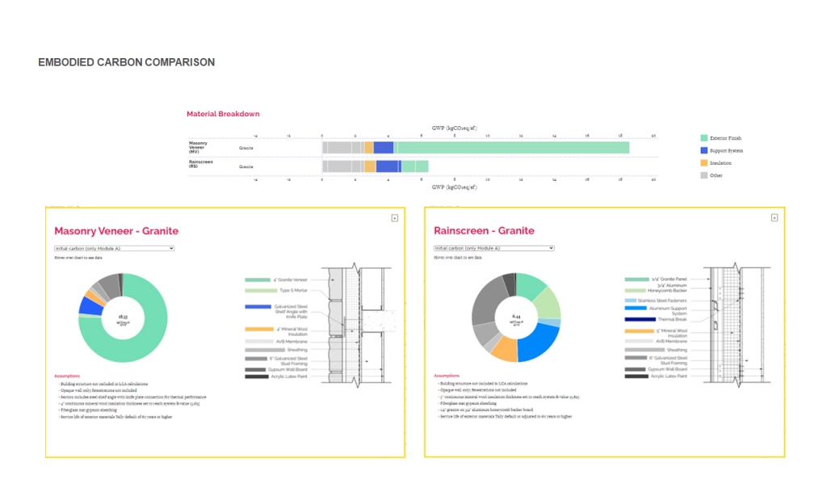Viewport: 827px width, 504px height.
Task: Select Galvanized Steel Shelf Angle legend swatch
Action: tap(258, 307)
